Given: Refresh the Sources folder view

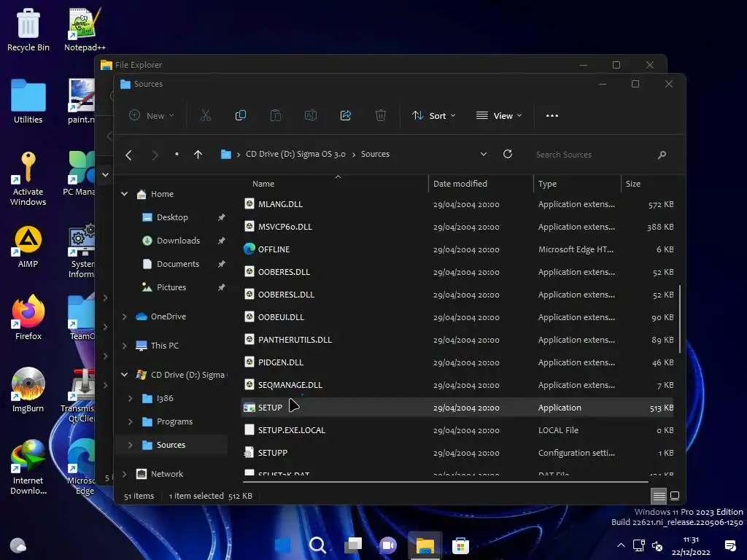Looking at the screenshot, I should pyautogui.click(x=508, y=154).
